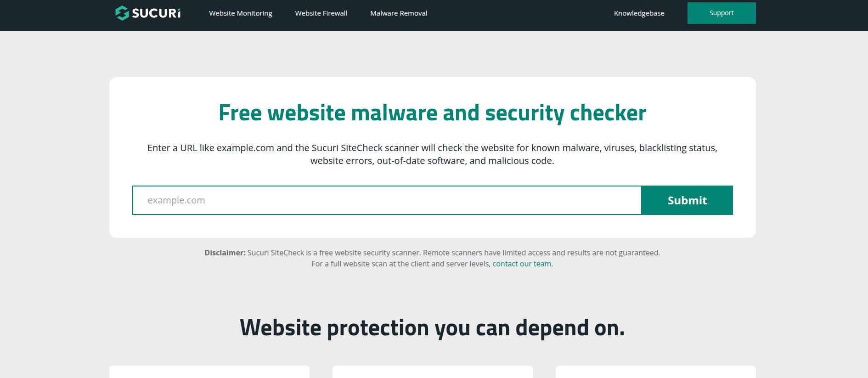Click the Disclaimer text label
The width and height of the screenshot is (868, 378).
[x=225, y=253]
